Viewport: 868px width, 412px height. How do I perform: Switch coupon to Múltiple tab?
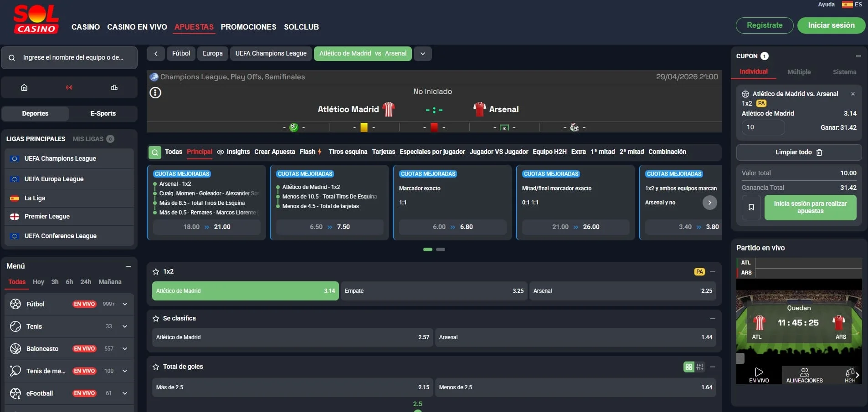point(799,72)
